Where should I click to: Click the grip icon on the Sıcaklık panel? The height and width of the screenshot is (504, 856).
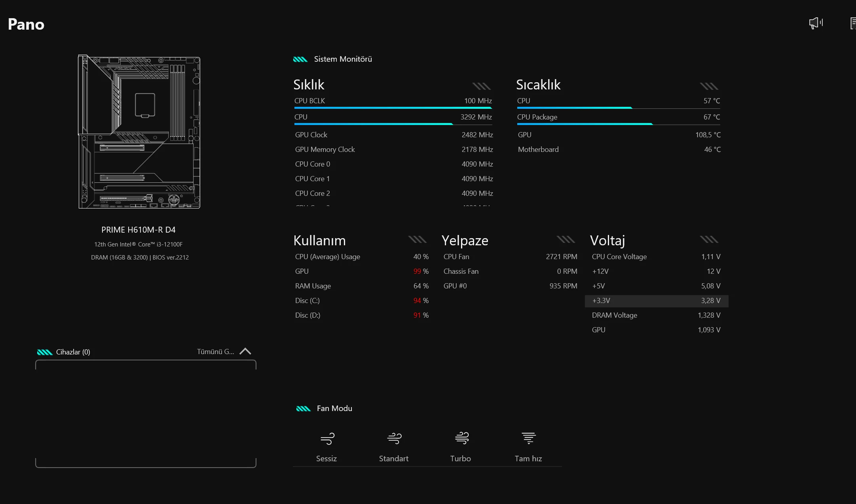point(708,85)
